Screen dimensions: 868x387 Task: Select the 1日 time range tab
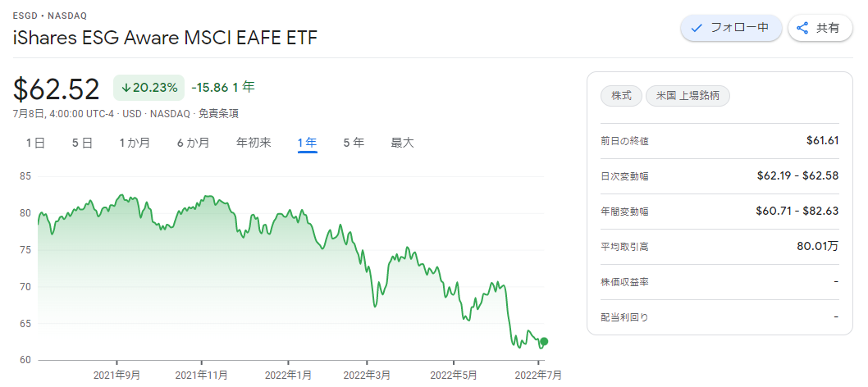tap(35, 143)
